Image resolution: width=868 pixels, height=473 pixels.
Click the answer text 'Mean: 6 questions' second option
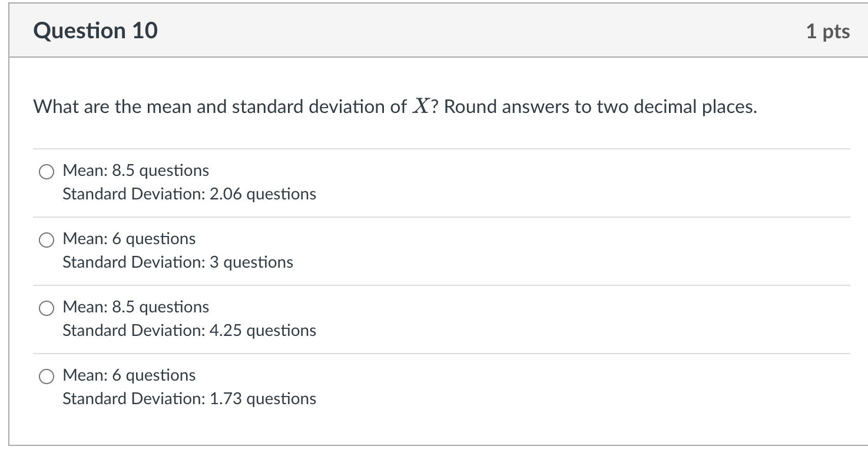click(128, 239)
